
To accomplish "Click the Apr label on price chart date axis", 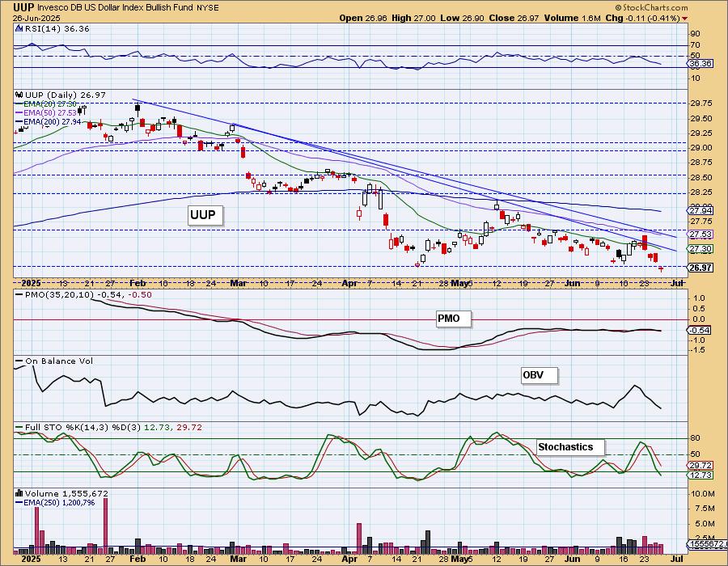I will tap(349, 283).
